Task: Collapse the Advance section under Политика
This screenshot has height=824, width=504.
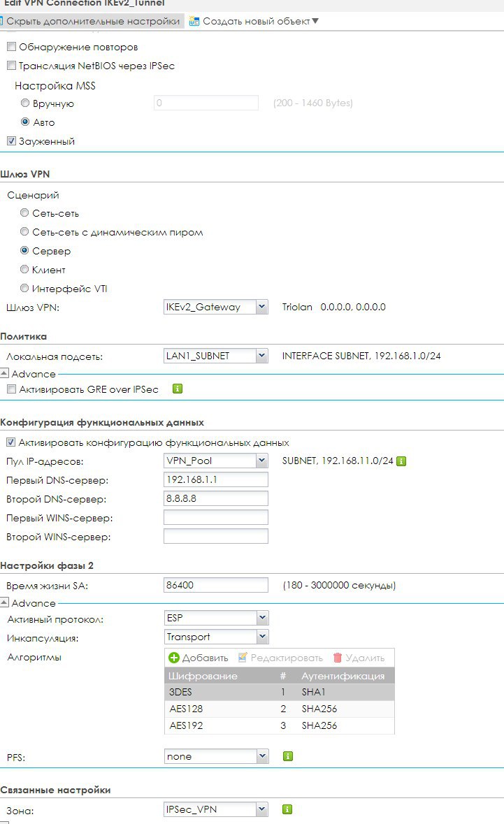Action: (4, 373)
